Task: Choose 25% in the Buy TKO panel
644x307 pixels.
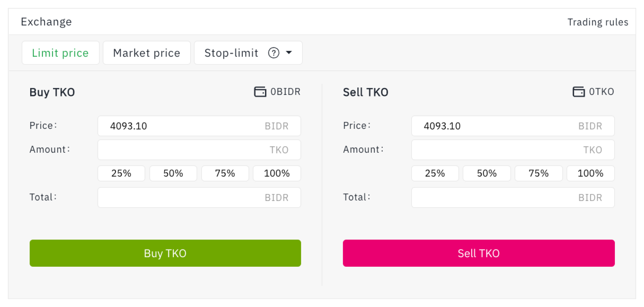Action: point(121,173)
